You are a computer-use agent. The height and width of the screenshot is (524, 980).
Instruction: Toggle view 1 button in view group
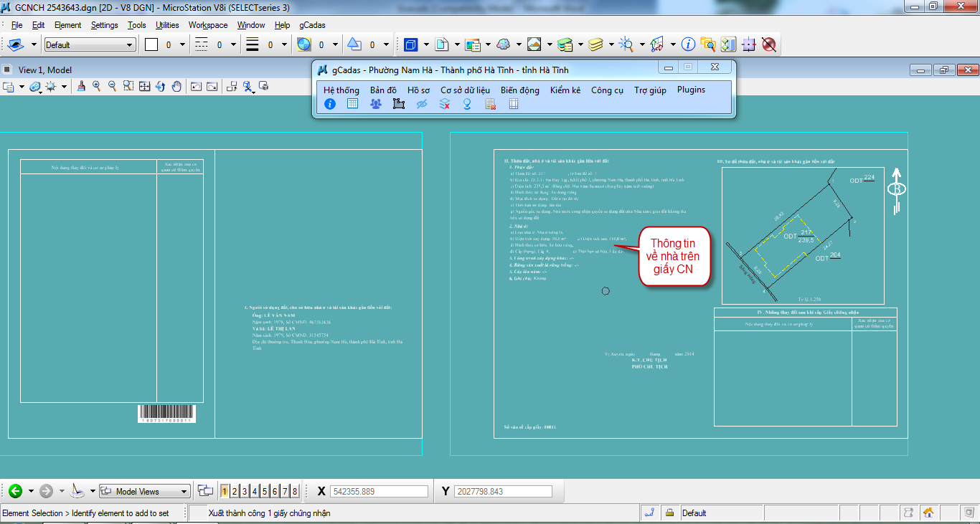click(225, 491)
